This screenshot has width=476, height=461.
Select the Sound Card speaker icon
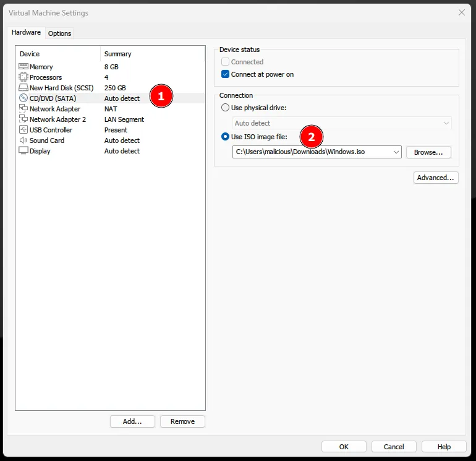[23, 140]
